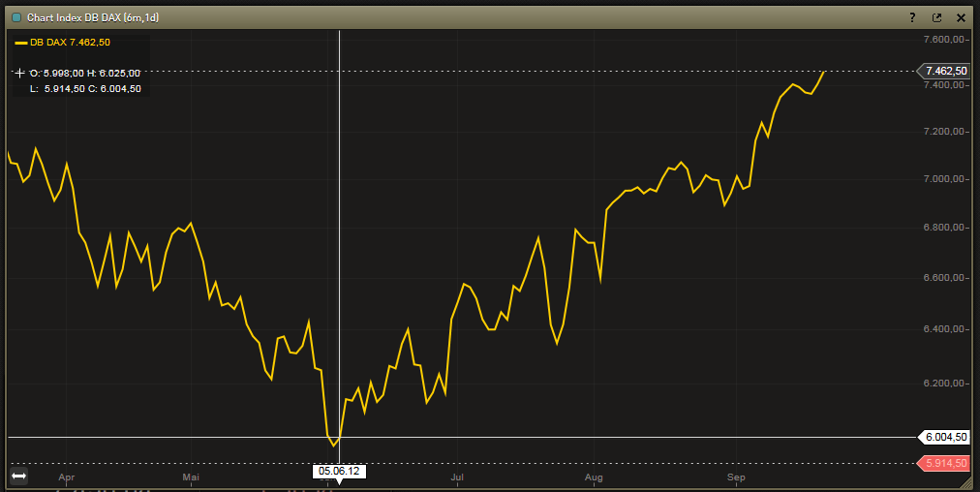Click the 6.004,50 crosshair price label
This screenshot has height=492, width=980.
click(x=946, y=437)
